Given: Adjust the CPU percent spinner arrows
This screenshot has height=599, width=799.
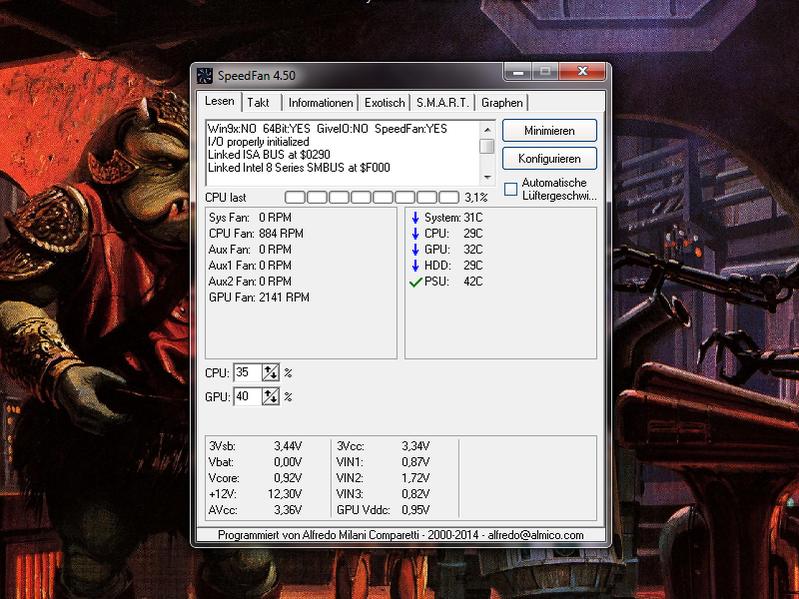Looking at the screenshot, I should pyautogui.click(x=271, y=373).
